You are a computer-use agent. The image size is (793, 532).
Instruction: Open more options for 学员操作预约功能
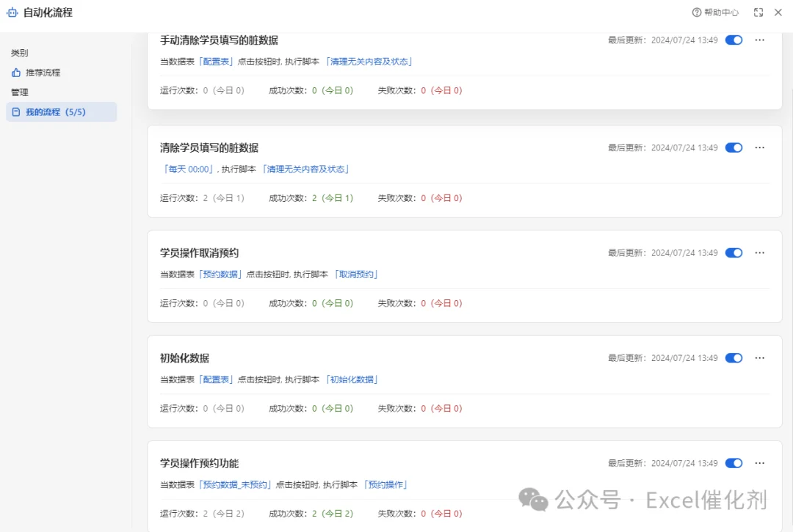click(x=760, y=463)
